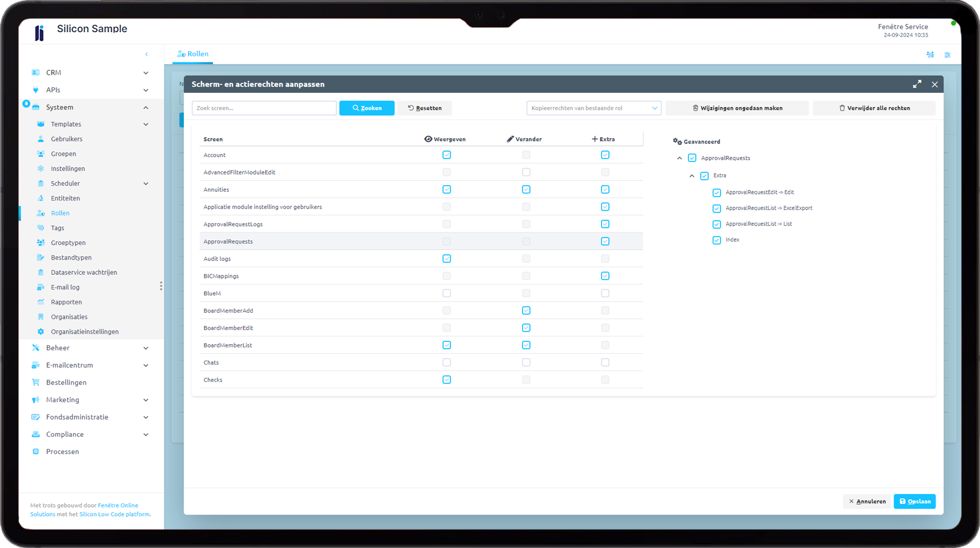Click the Wijzigingen ongedaan maken icon button

pyautogui.click(x=696, y=108)
